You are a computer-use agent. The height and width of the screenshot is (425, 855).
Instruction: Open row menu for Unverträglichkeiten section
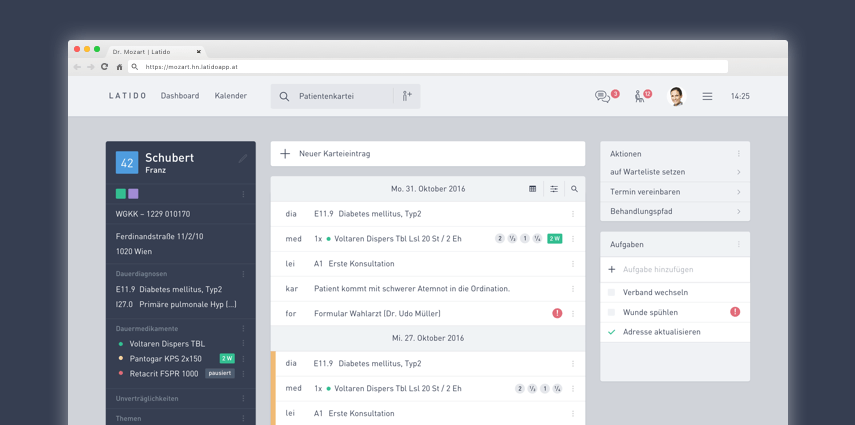[x=243, y=399]
